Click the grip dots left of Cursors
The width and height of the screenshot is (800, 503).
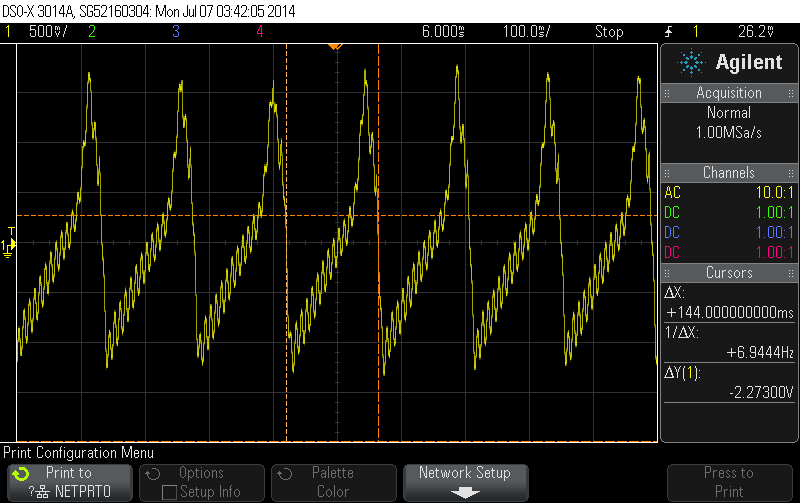click(x=667, y=273)
